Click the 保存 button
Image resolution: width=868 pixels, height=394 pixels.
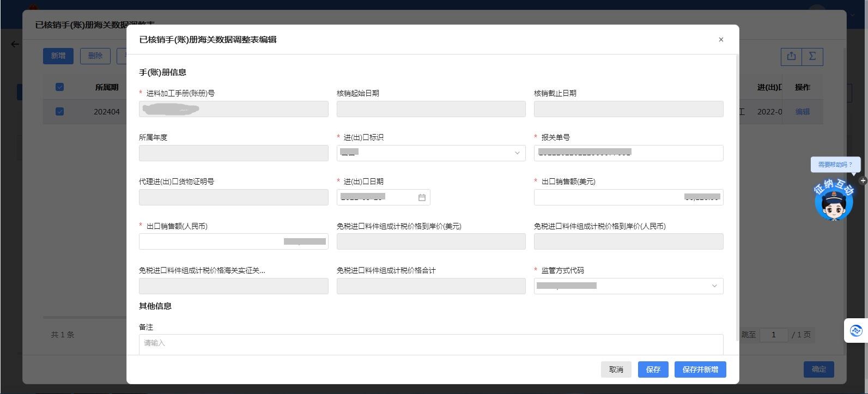pos(653,369)
